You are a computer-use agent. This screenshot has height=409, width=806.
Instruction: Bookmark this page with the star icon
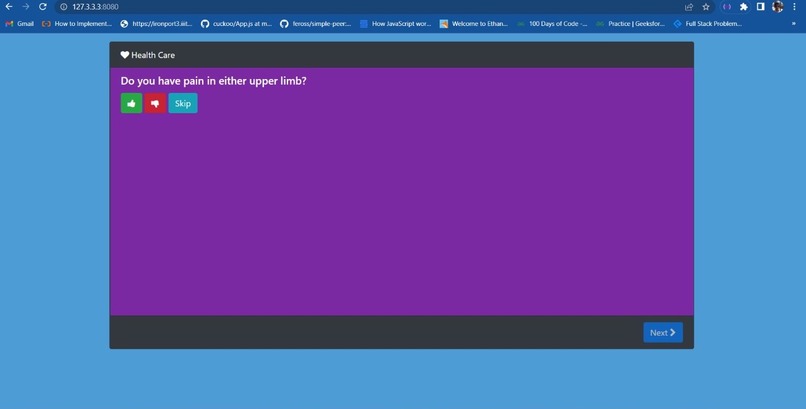click(706, 7)
